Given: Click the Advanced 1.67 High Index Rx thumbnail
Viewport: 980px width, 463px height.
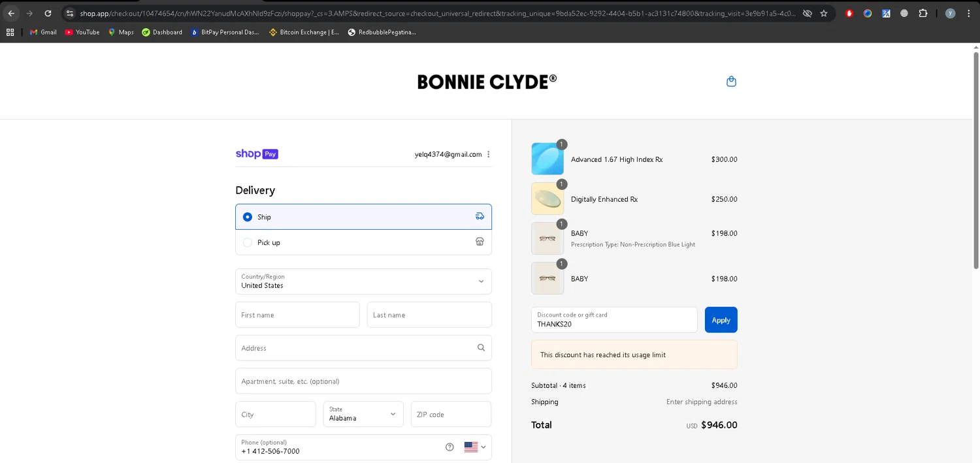Looking at the screenshot, I should (x=547, y=159).
